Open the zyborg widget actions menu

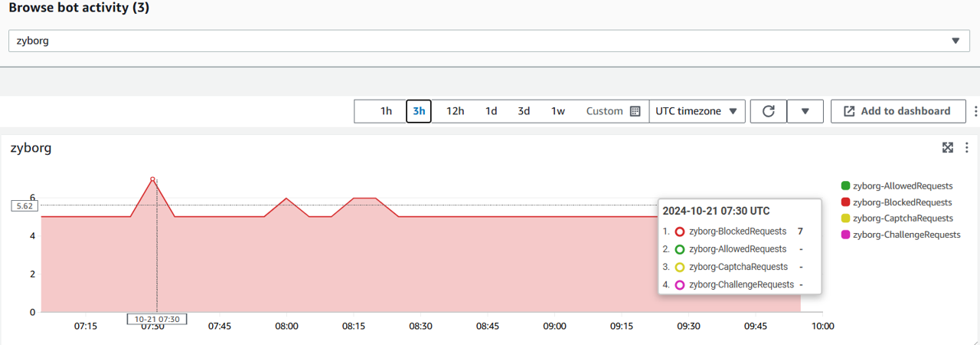point(967,148)
